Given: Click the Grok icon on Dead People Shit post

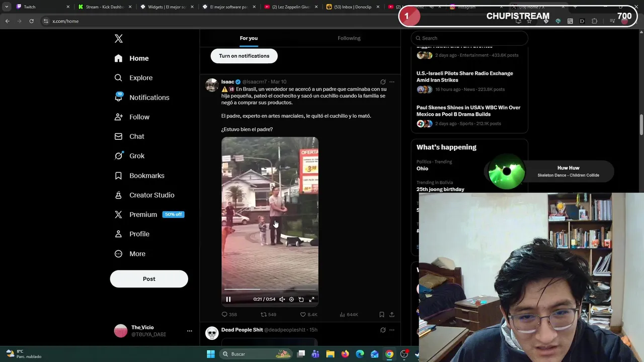Looking at the screenshot, I should tap(383, 330).
